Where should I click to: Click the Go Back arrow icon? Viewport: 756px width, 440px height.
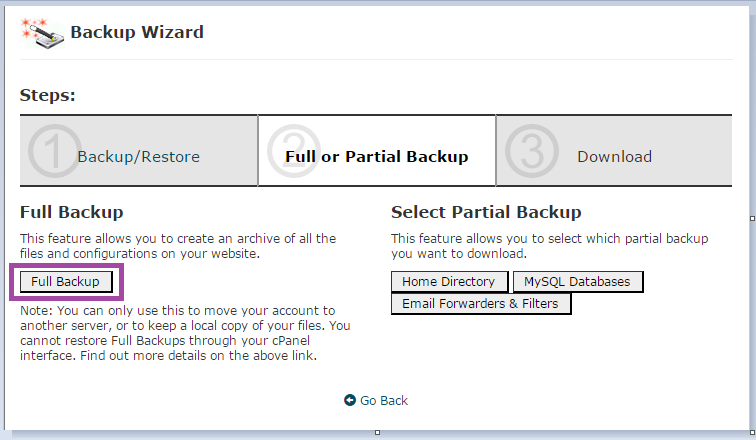click(350, 400)
